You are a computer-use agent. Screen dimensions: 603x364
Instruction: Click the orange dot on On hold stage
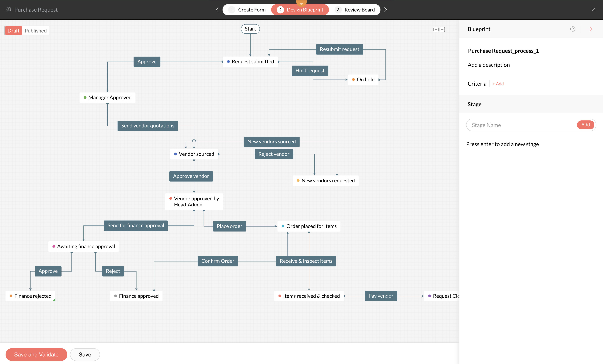pyautogui.click(x=353, y=80)
